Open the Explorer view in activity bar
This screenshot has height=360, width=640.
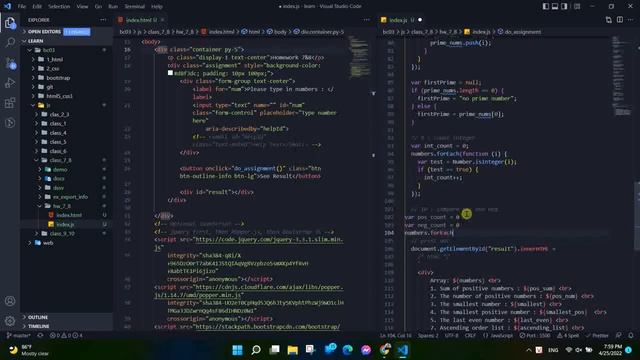coord(10,23)
